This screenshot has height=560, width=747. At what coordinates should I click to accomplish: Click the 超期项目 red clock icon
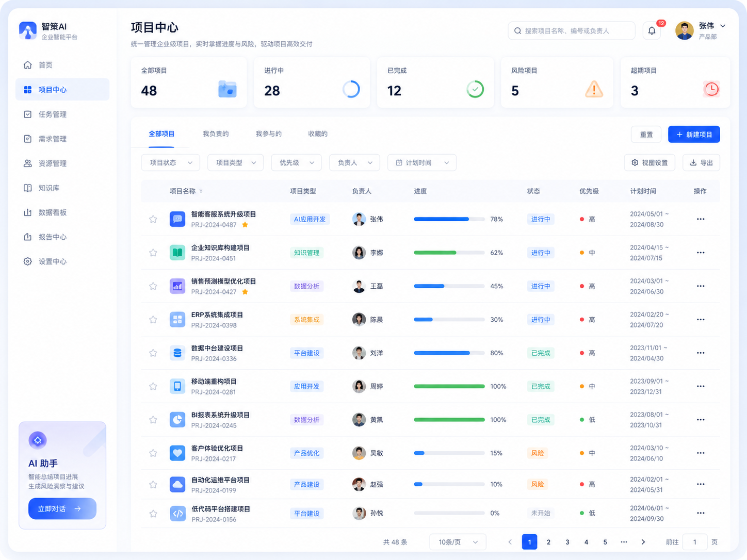coord(711,89)
